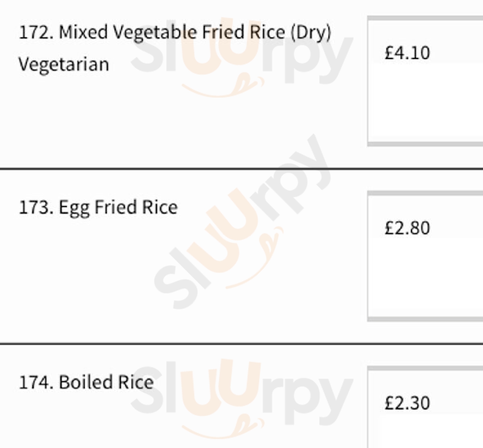Click the Vegetarian label under item 172
This screenshot has width=483, height=448.
(64, 64)
